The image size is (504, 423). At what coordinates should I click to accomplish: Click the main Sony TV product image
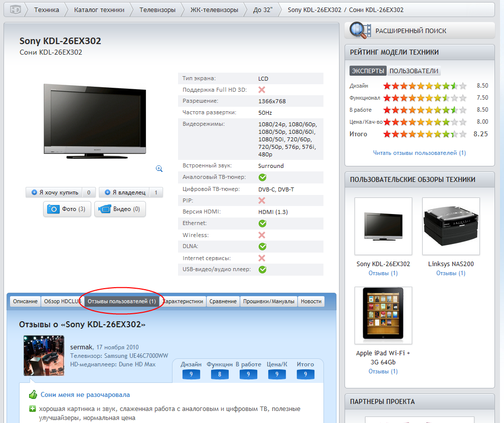(95, 121)
